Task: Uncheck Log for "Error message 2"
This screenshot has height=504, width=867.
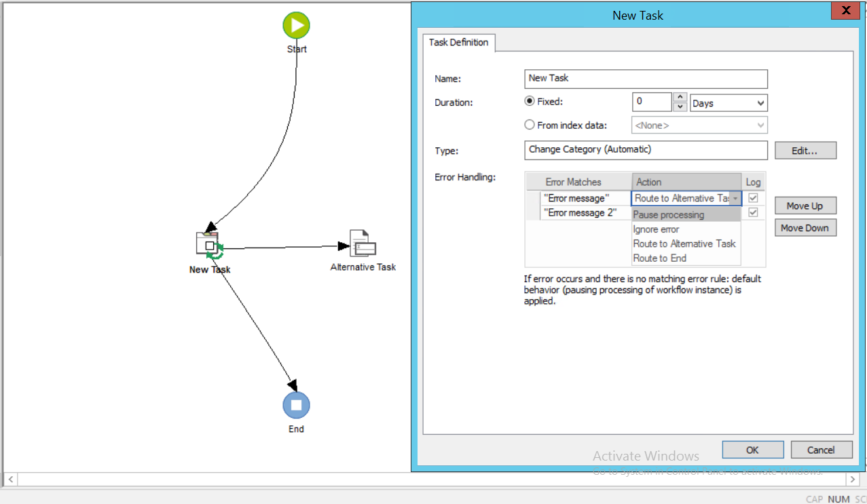Action: (753, 212)
